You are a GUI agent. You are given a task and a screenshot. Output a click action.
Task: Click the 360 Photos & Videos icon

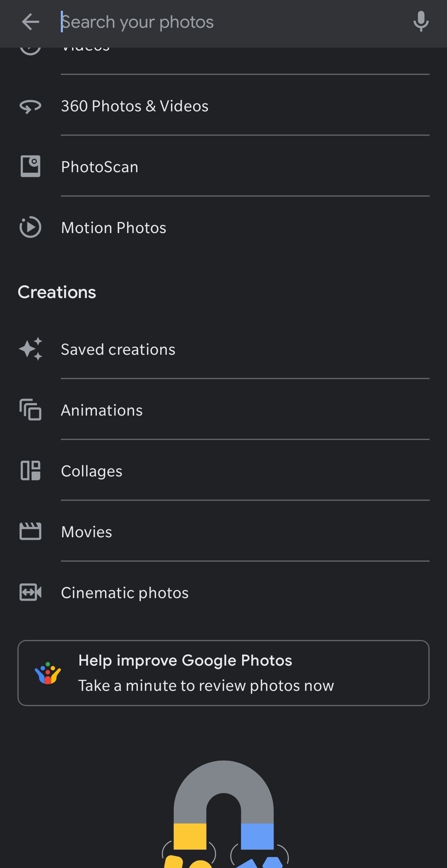tap(30, 106)
